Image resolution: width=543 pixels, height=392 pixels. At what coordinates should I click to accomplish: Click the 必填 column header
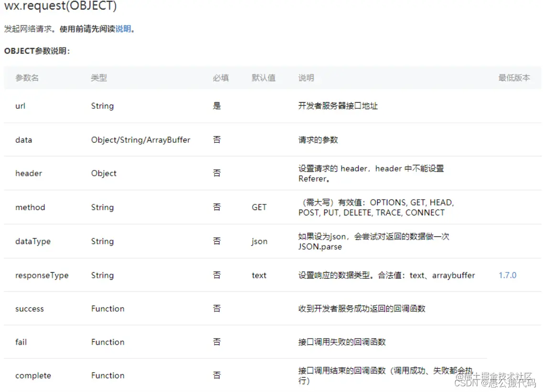(x=221, y=78)
